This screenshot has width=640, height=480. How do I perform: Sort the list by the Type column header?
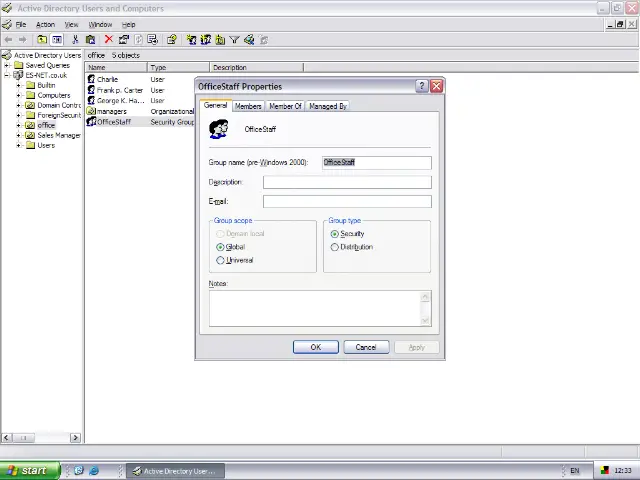pos(178,67)
